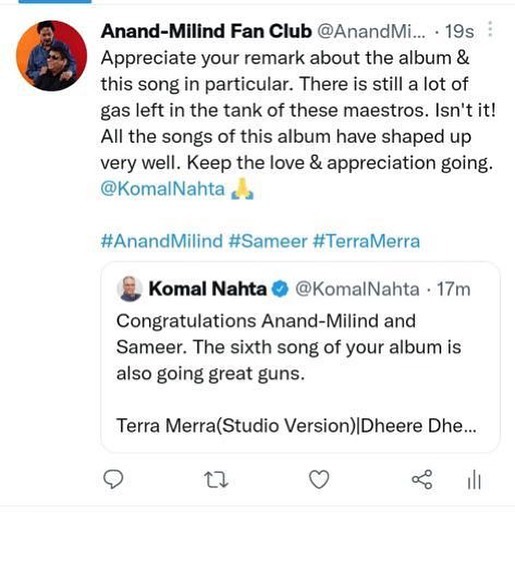515x561 pixels.
Task: View tweet analytics bar chart icon
Action: [474, 479]
